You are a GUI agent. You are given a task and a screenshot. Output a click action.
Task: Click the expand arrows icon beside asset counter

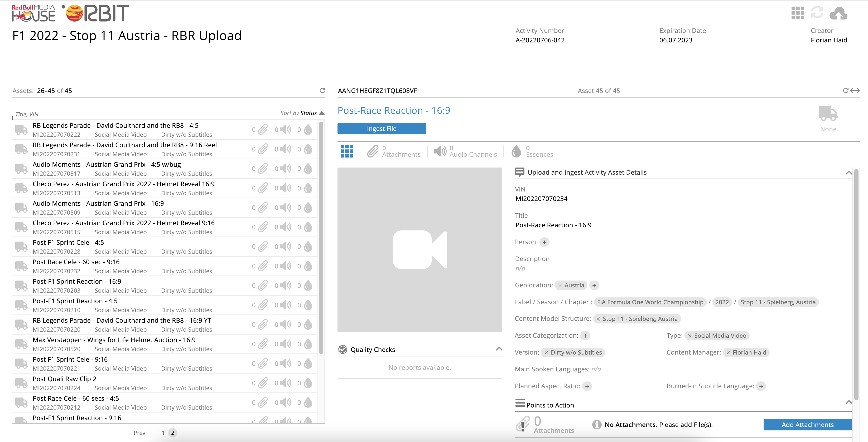click(x=855, y=91)
